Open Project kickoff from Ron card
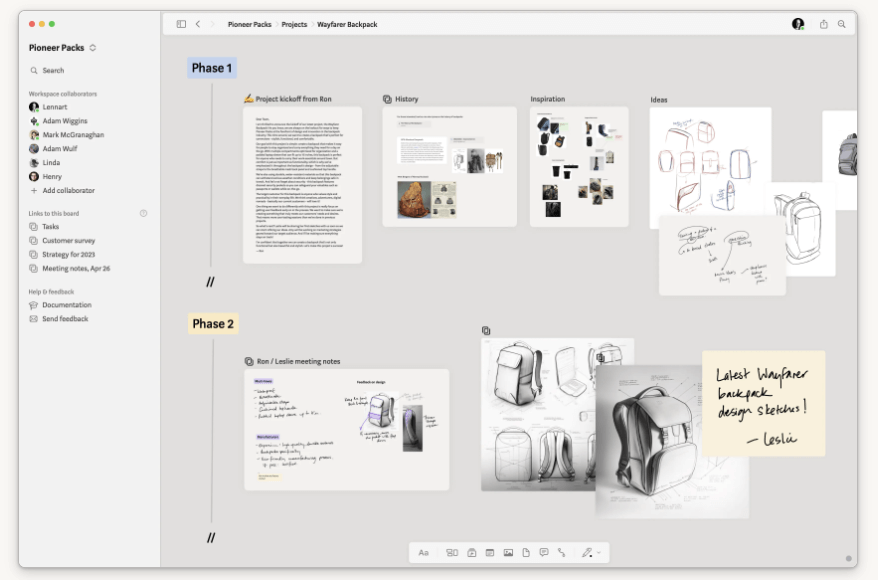The height and width of the screenshot is (580, 878). coord(302,185)
